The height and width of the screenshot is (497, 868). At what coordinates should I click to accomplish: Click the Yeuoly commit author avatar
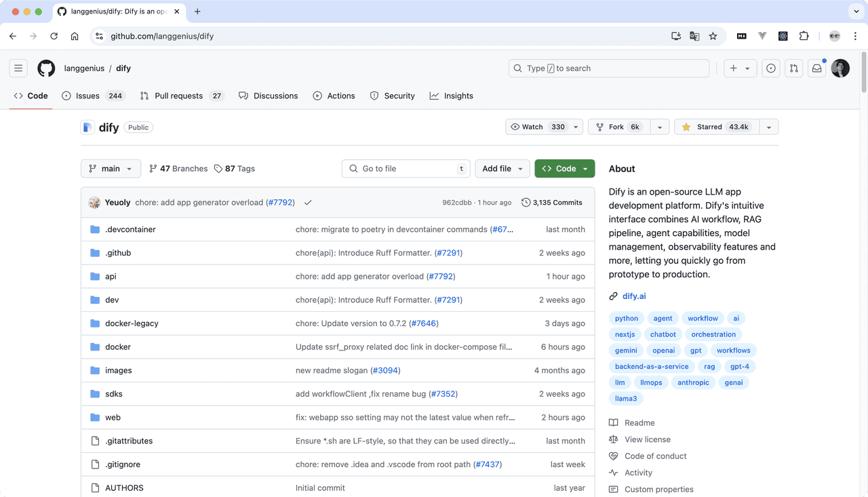pyautogui.click(x=94, y=202)
